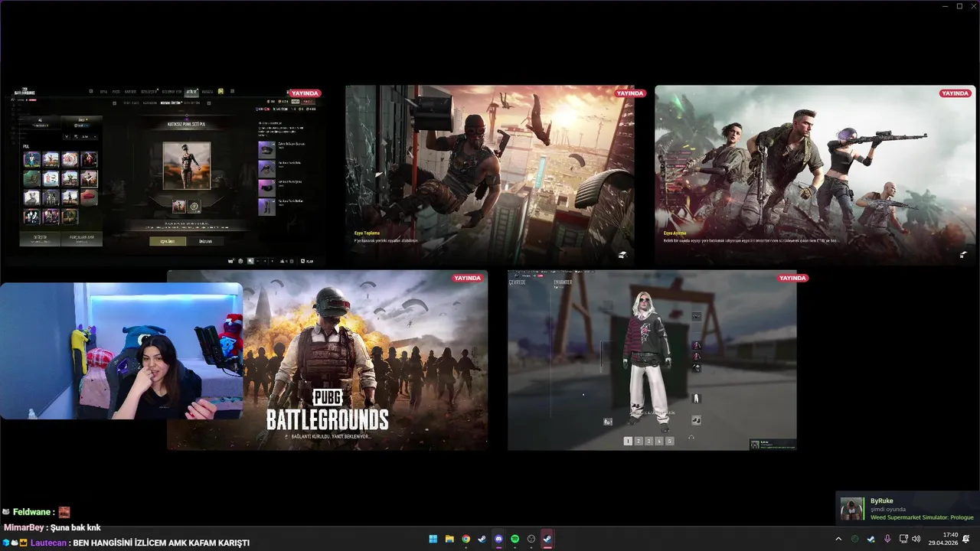Focus the stream with the man hanging off a building

pos(490,175)
